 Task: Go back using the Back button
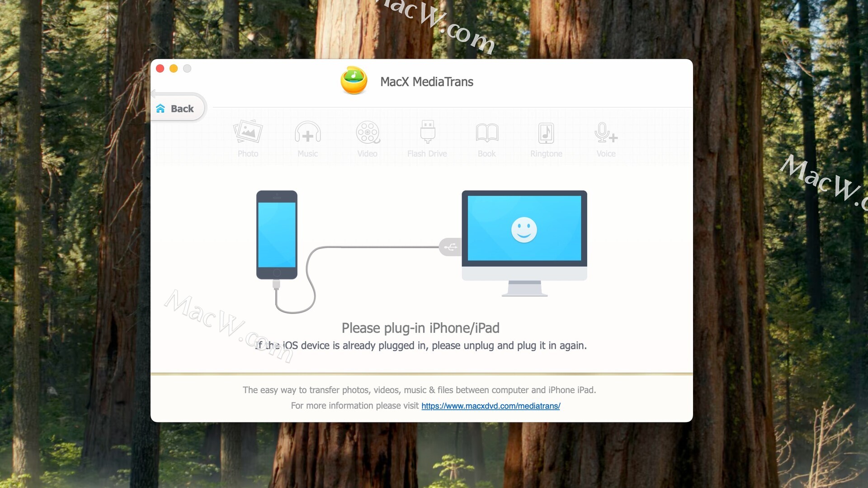[x=178, y=108]
